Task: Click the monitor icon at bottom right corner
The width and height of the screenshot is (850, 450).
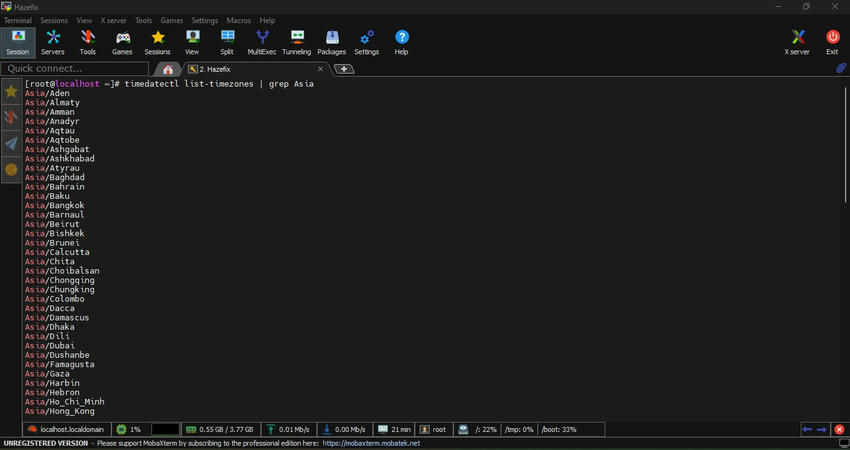Action: tap(844, 443)
